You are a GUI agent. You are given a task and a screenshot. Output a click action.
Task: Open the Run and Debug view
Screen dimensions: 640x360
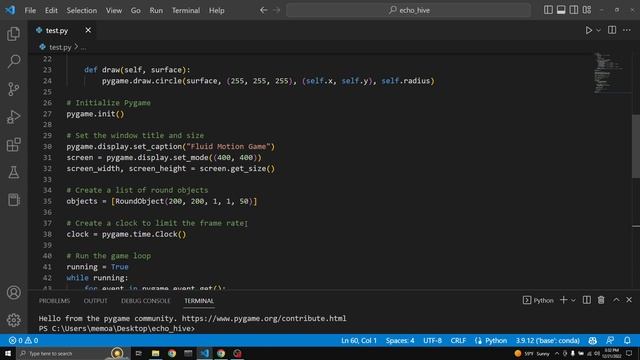pyautogui.click(x=13, y=117)
